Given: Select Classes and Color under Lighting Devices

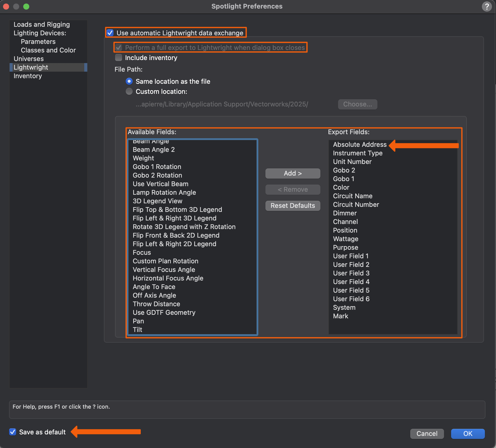Looking at the screenshot, I should pos(48,50).
